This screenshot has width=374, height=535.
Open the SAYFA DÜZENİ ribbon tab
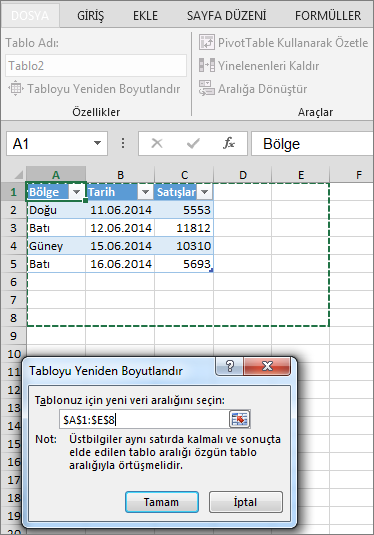(226, 16)
